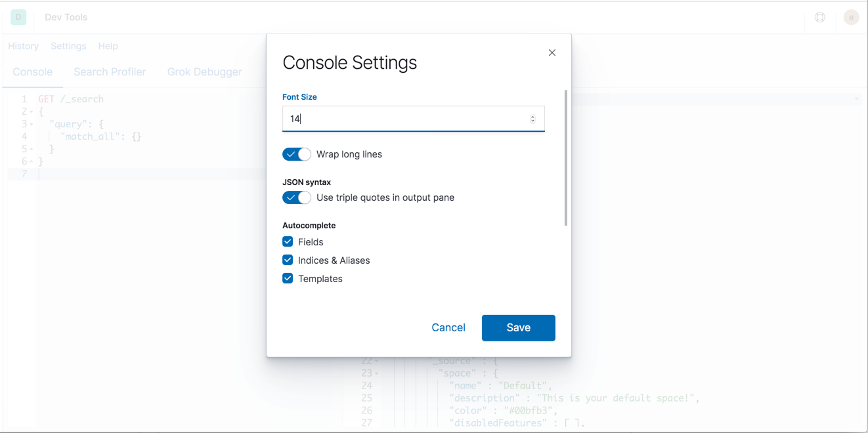This screenshot has width=868, height=433.
Task: Toggle off Wrap long lines
Action: pyautogui.click(x=296, y=154)
